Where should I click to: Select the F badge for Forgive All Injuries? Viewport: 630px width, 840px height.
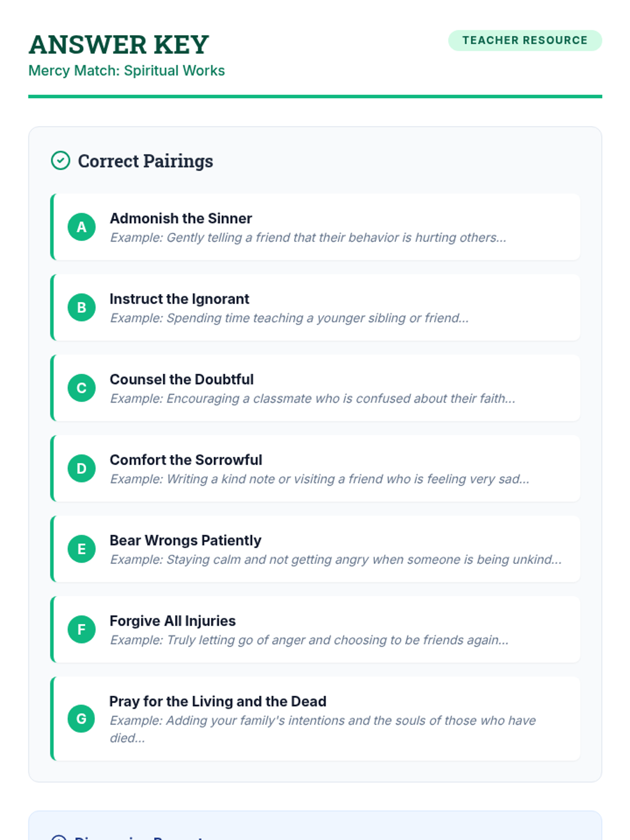tap(81, 629)
